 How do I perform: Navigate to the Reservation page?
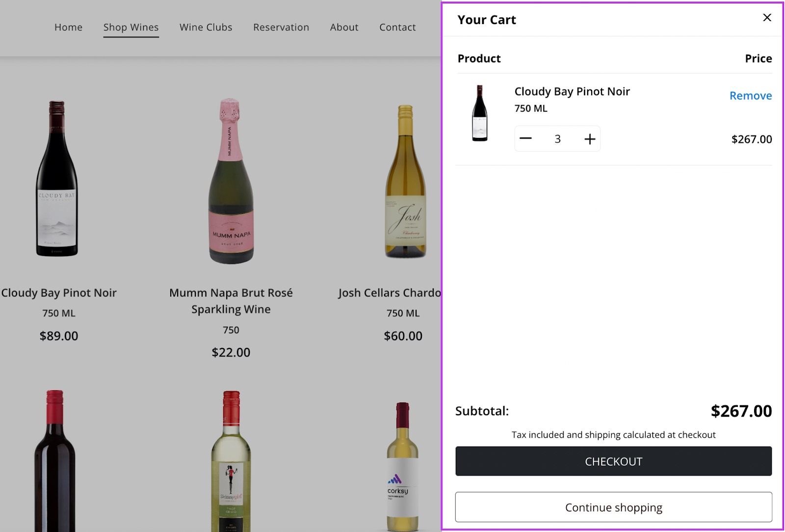[281, 27]
